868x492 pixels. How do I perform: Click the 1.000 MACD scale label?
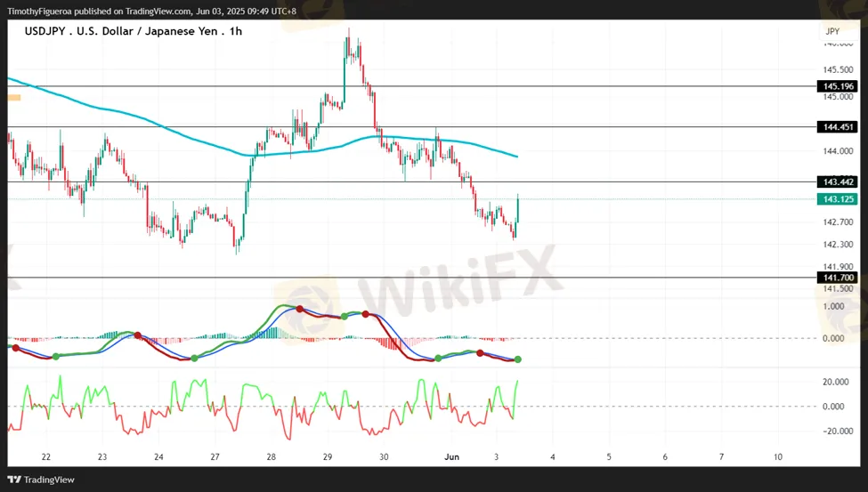click(833, 306)
